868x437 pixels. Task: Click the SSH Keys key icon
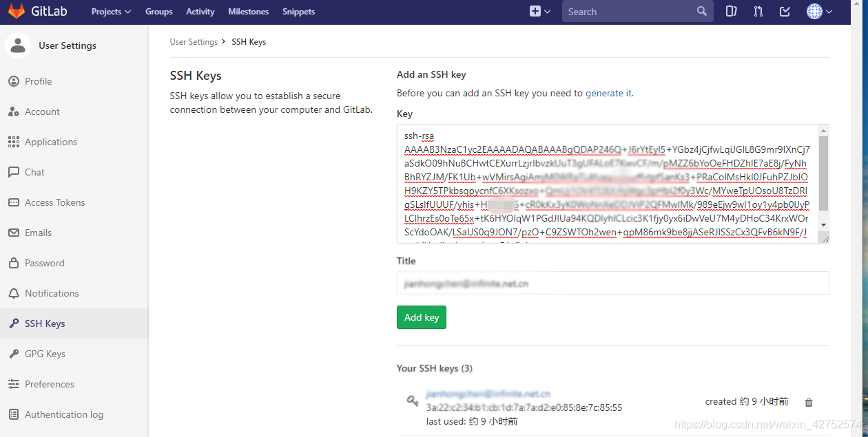14,323
